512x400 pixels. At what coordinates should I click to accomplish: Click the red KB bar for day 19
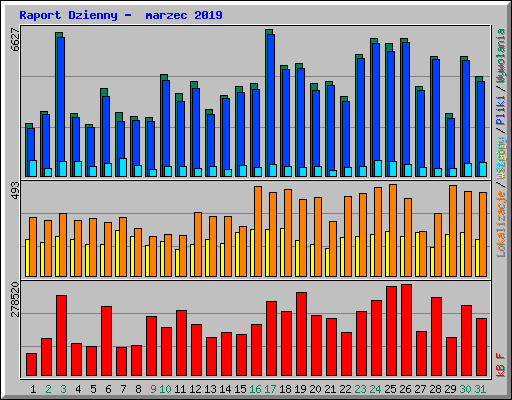coord(301,334)
